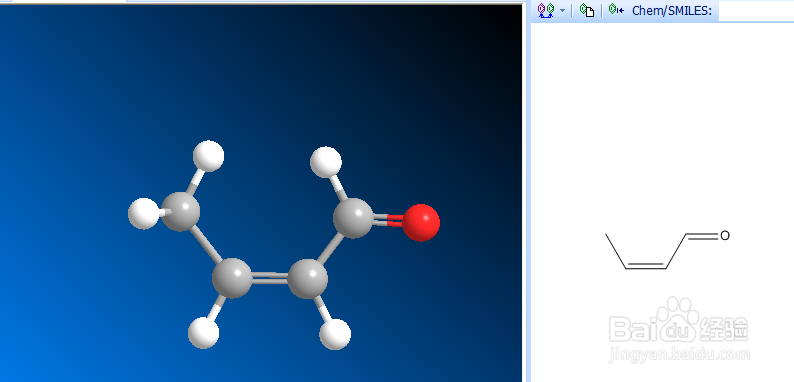Screen dimensions: 794x382
Task: Select the red oxygen atom in the 3D model
Action: pyautogui.click(x=421, y=222)
